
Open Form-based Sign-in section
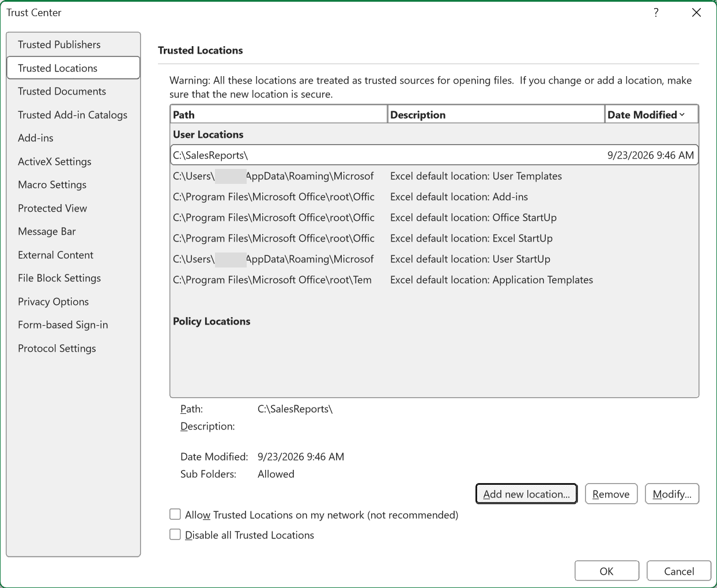pyautogui.click(x=73, y=325)
